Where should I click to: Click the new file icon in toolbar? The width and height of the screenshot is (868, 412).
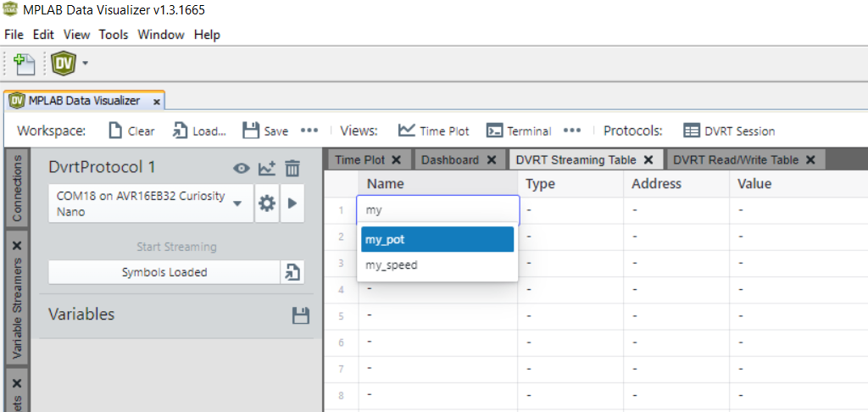tap(24, 64)
